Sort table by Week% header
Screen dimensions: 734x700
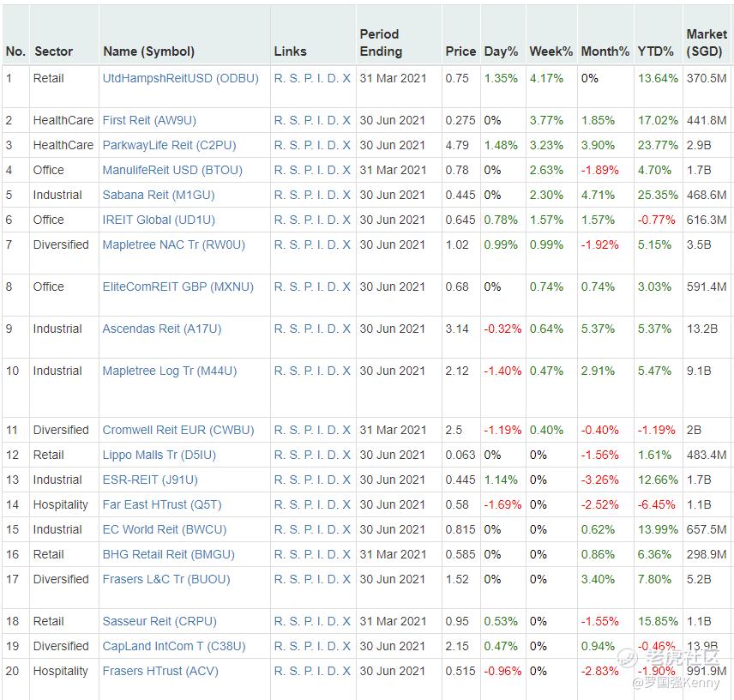click(x=550, y=51)
